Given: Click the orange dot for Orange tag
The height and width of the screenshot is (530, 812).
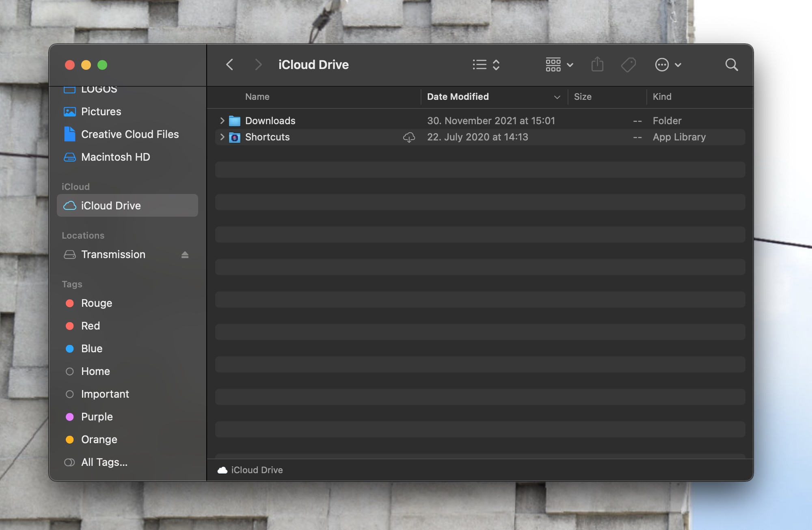Looking at the screenshot, I should pyautogui.click(x=70, y=440).
